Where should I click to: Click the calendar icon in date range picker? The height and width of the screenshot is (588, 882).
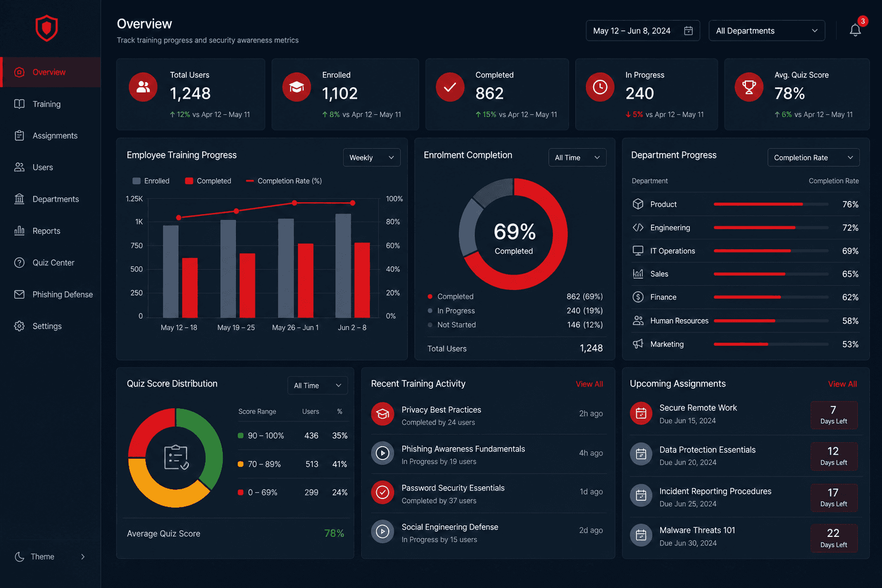tap(688, 30)
